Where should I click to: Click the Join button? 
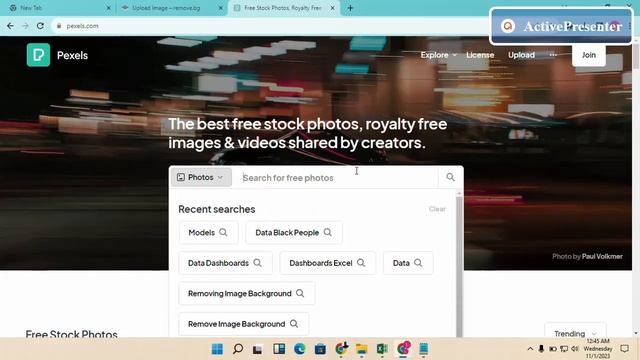589,55
